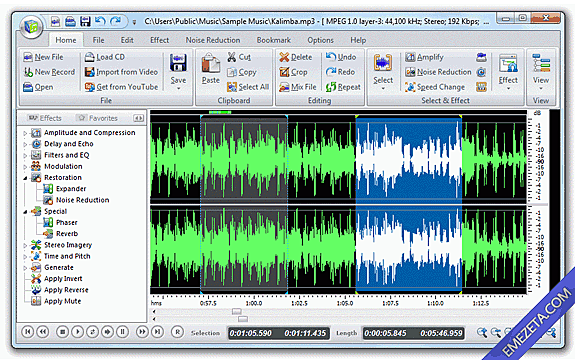Collapse the effects panel arrows button
575x360 pixels.
pyautogui.click(x=138, y=118)
